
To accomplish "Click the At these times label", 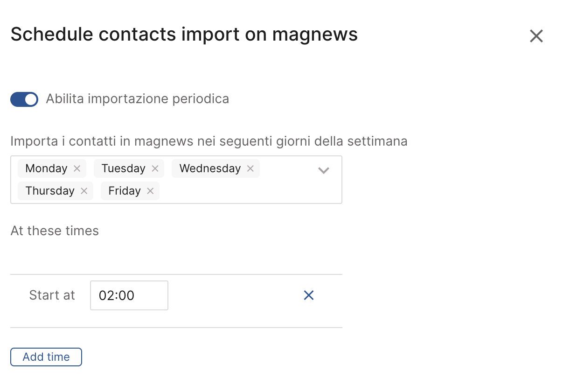I will [x=55, y=231].
